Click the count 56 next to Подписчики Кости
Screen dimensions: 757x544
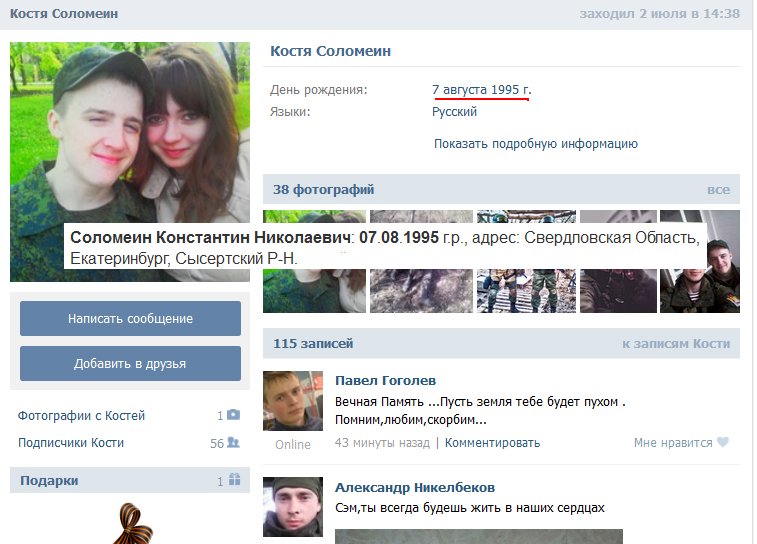(x=217, y=443)
